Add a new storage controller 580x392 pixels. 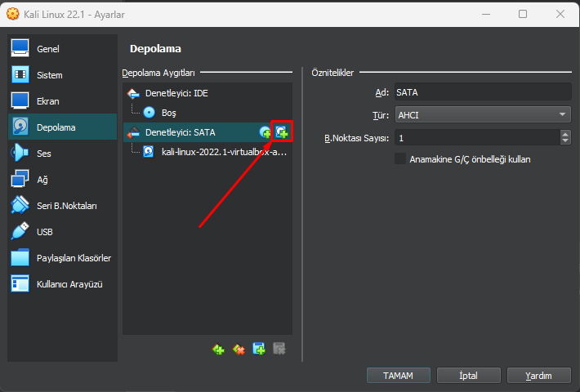click(x=218, y=349)
